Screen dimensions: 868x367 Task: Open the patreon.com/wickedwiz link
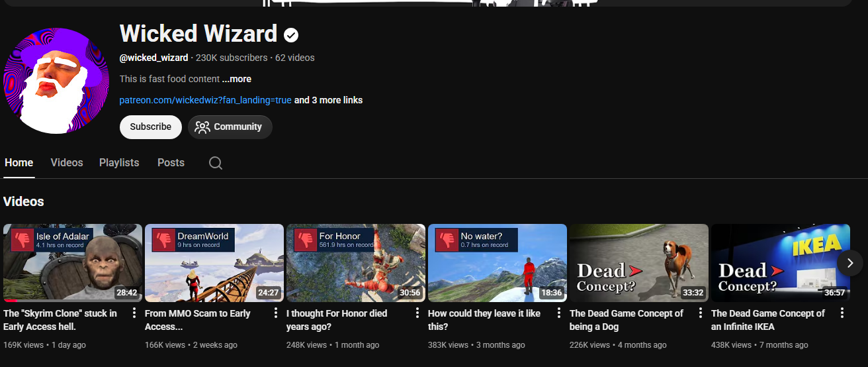click(206, 100)
